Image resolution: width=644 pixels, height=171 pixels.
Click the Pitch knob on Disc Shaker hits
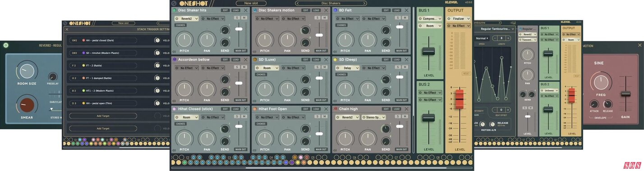click(x=184, y=40)
